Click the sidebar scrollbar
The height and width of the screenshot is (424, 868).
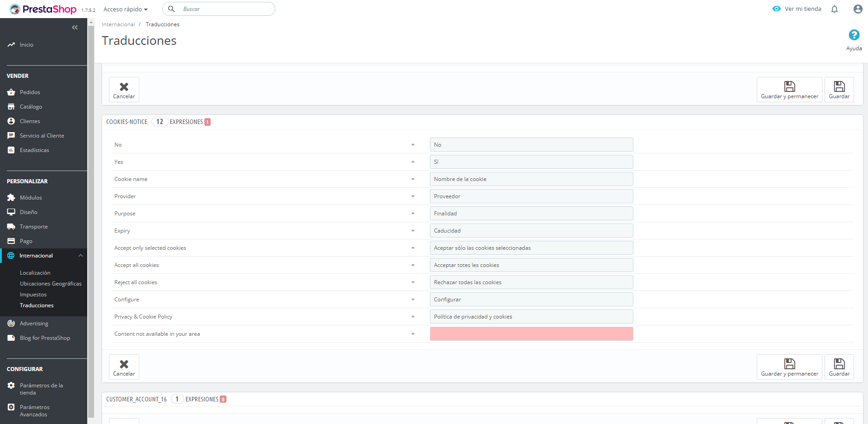point(91,222)
